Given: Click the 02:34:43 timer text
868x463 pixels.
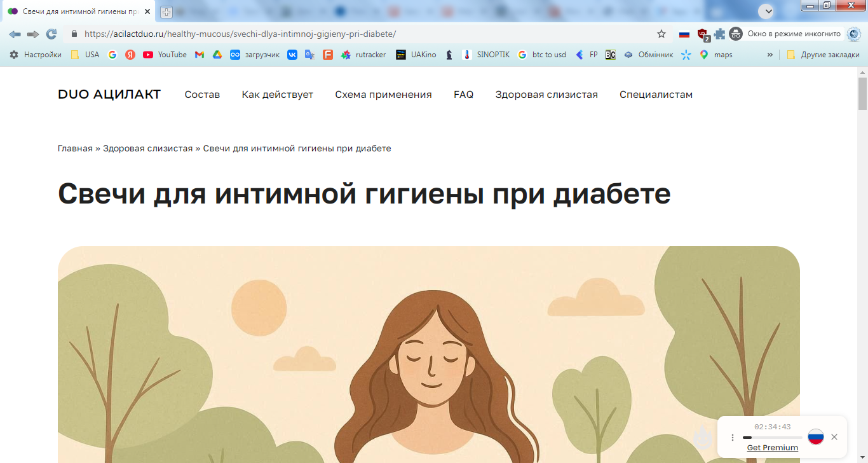Looking at the screenshot, I should pos(773,427).
